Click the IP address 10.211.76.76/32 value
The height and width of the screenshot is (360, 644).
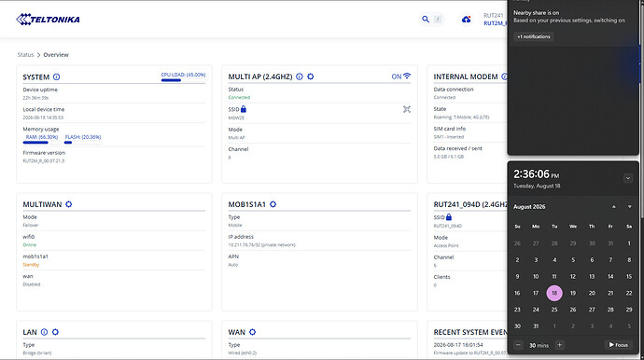tap(261, 245)
